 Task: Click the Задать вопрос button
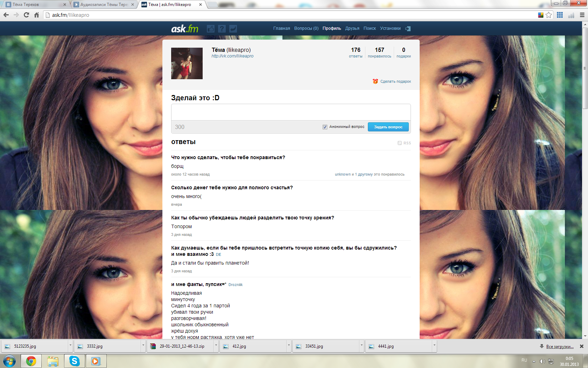pyautogui.click(x=388, y=127)
